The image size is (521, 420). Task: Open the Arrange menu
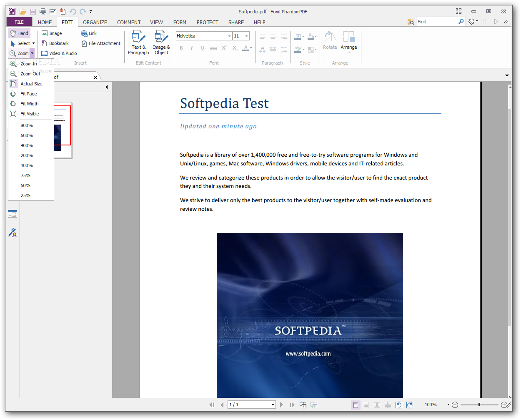349,42
